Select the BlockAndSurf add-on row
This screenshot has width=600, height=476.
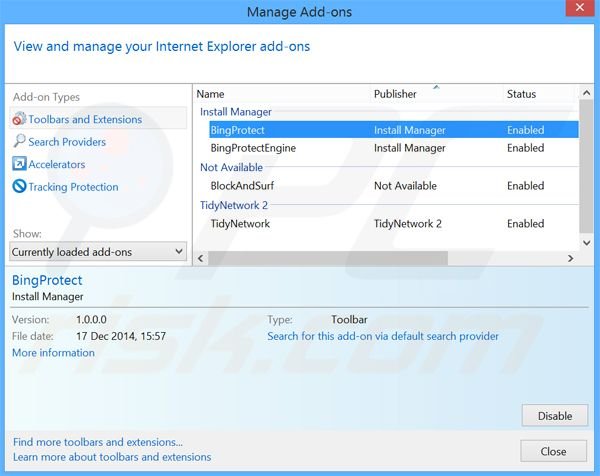(394, 186)
